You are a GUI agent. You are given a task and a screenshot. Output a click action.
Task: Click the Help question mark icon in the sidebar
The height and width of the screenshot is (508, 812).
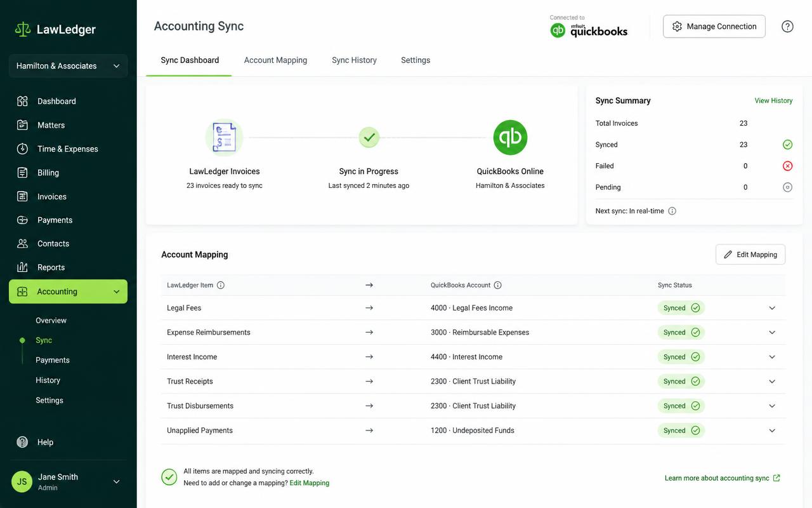[22, 442]
